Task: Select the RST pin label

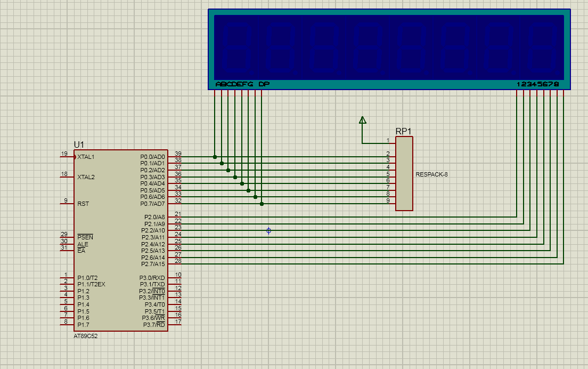Action: tap(83, 204)
